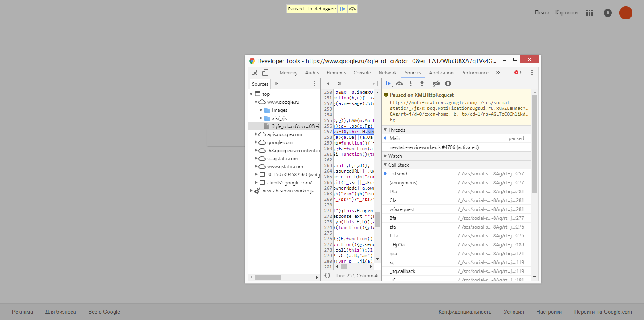
Task: Open Почта link
Action: pos(542,13)
